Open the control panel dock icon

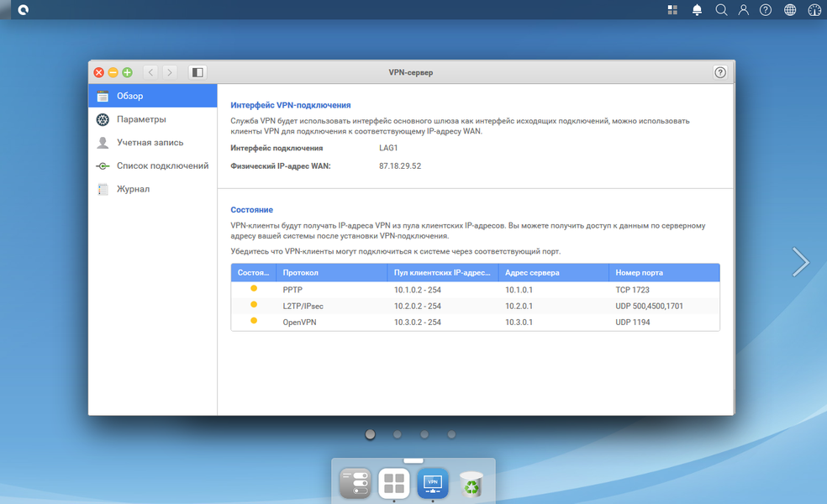coord(355,483)
